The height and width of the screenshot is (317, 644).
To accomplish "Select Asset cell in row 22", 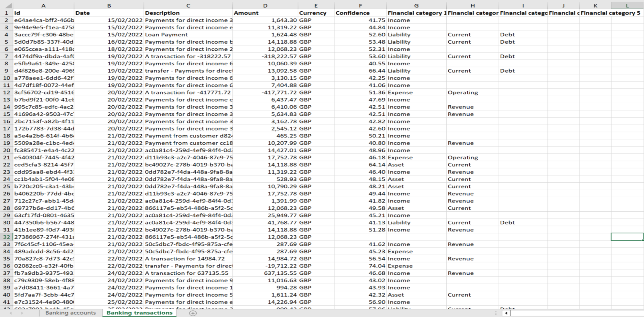I will pos(416,165).
